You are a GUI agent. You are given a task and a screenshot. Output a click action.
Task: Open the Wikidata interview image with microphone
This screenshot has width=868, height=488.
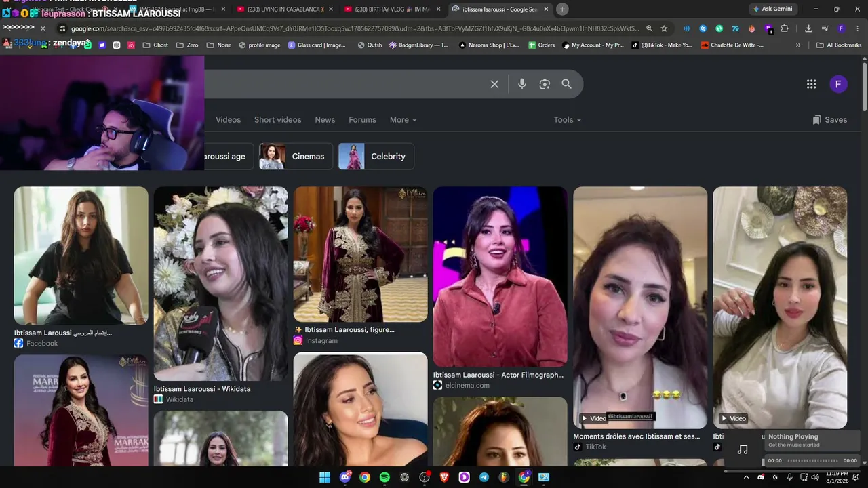221,284
